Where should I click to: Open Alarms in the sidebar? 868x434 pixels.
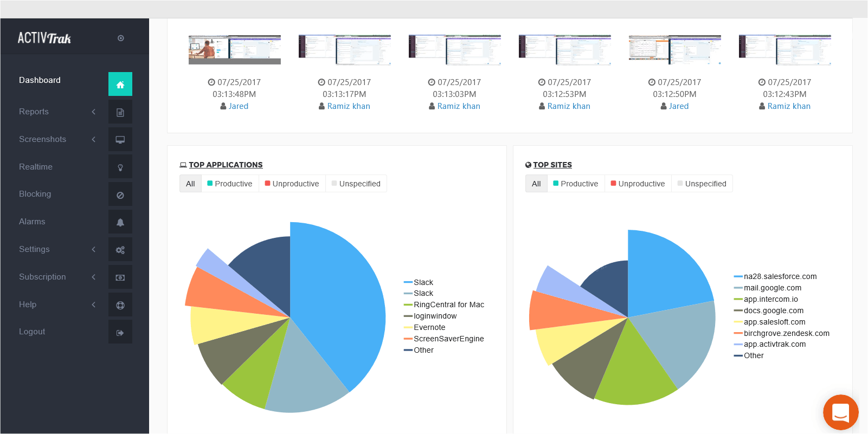pos(32,222)
